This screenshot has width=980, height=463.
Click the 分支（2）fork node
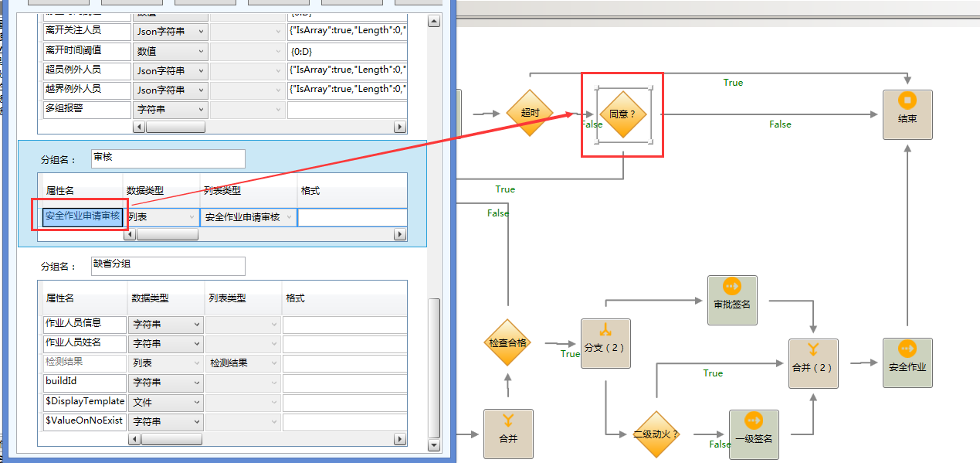point(605,343)
